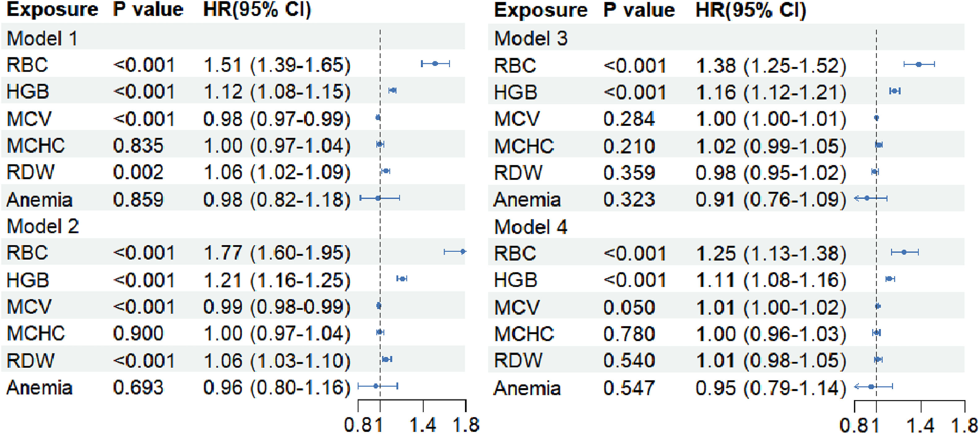Select the hazard ratio text 0.91 (0.76-1.09)
The height and width of the screenshot is (434, 980).
tap(771, 199)
